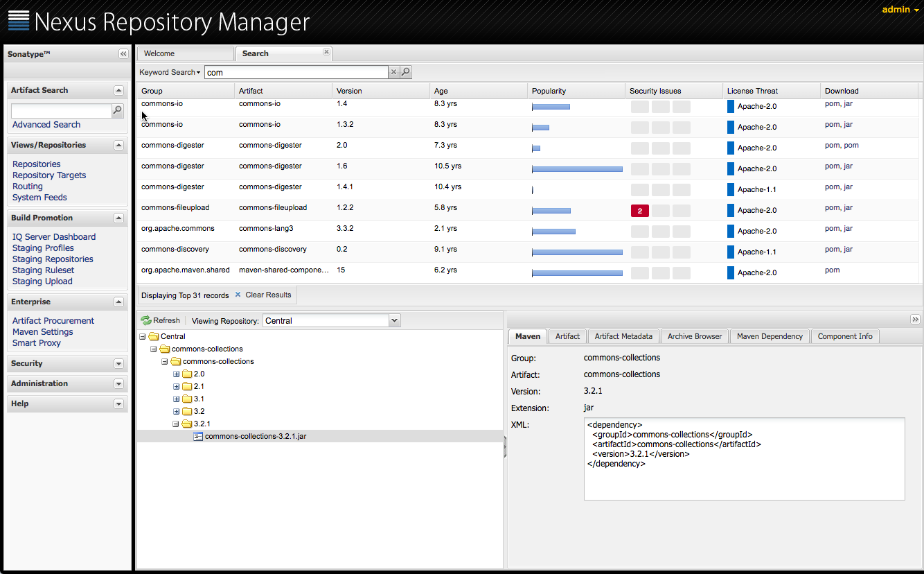924x574 pixels.
Task: Collapse the Central tree root
Action: tap(143, 336)
